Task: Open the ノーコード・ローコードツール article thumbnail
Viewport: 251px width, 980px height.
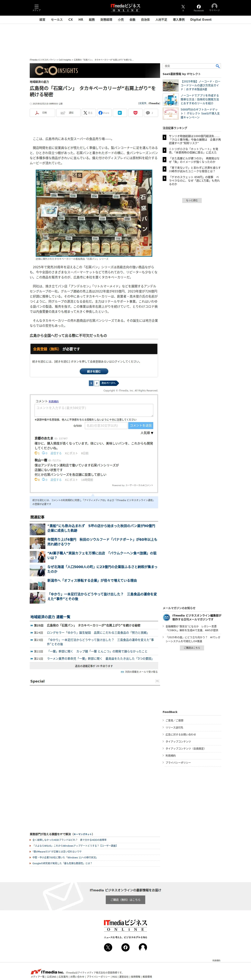Action: 171,85
